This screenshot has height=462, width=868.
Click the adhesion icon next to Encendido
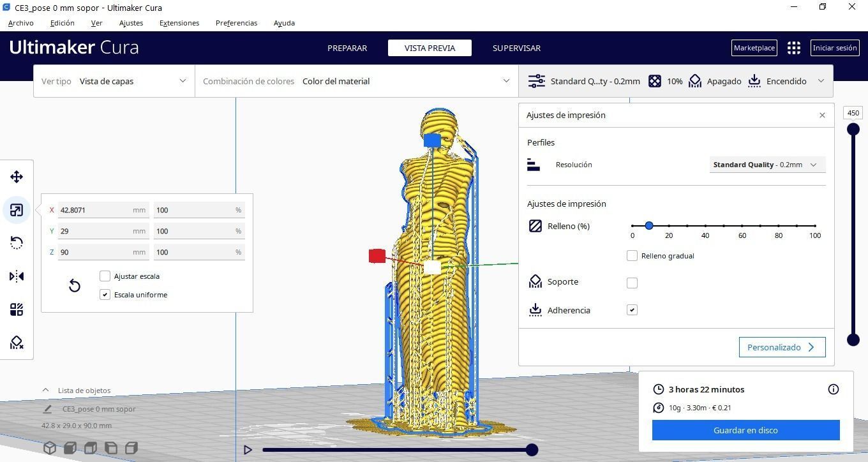754,81
